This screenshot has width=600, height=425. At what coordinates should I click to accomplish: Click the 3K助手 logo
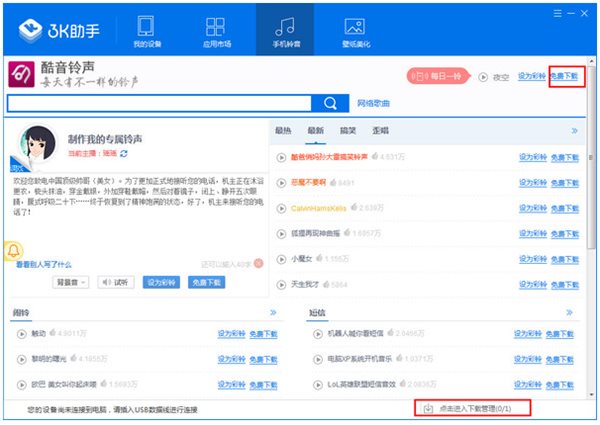59,31
